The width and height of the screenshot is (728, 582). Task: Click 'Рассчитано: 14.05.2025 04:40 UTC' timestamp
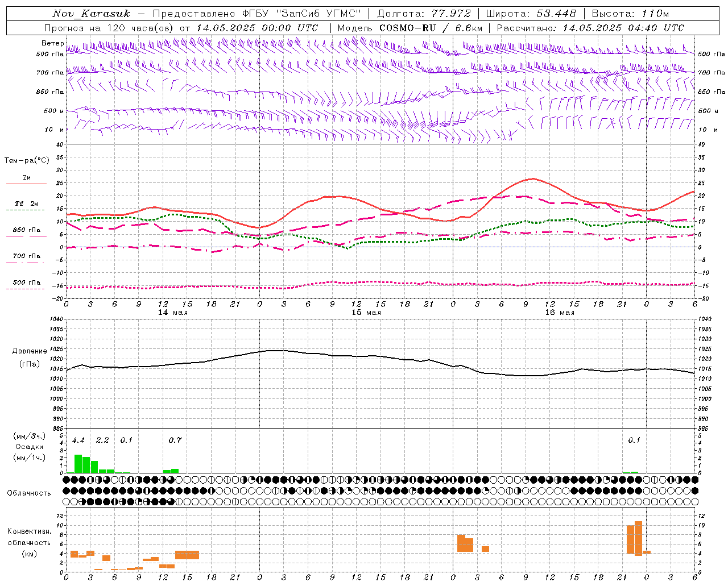[590, 28]
